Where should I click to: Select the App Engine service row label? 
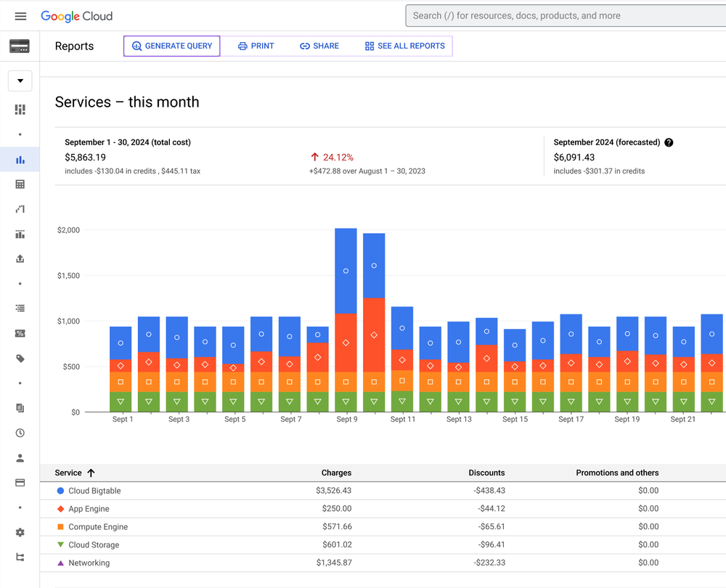(89, 509)
